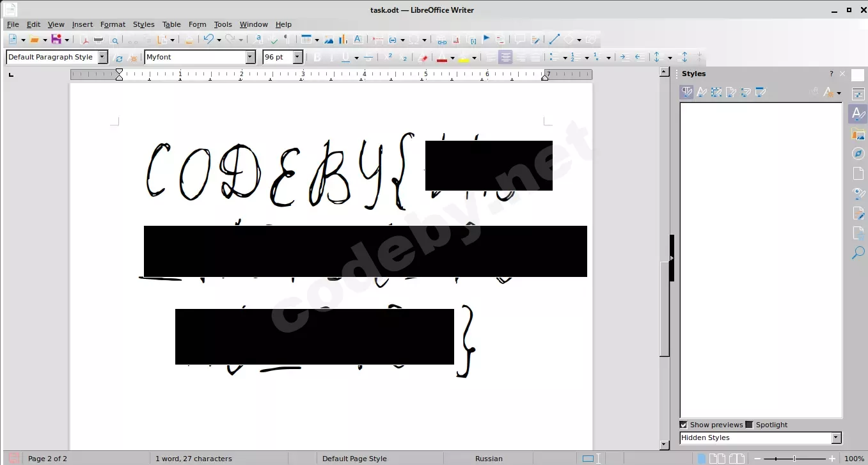This screenshot has width=868, height=465.
Task: Open the Tools menu
Action: point(223,24)
